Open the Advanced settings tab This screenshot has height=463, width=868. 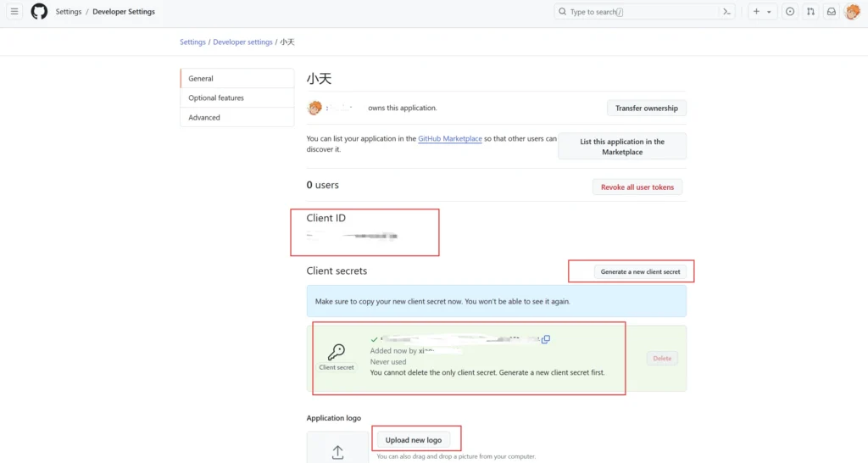[x=204, y=118]
